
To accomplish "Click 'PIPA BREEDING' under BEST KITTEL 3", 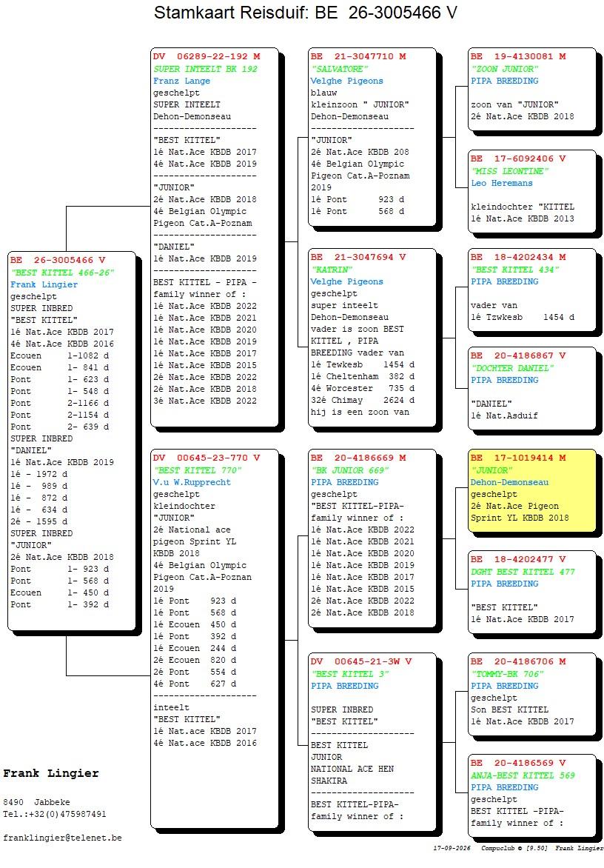I will 345,686.
